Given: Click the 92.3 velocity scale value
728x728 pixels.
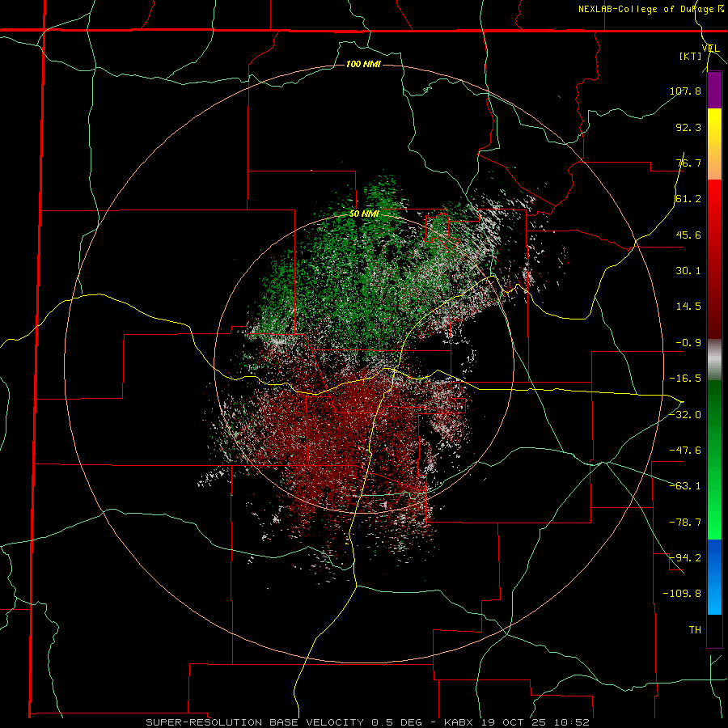Looking at the screenshot, I should point(688,127).
